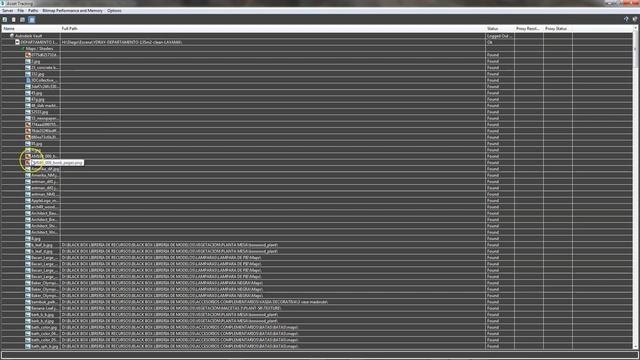Click the bitmap icon beside bath_color.jpg
The height and width of the screenshot is (360, 640).
pos(28,327)
